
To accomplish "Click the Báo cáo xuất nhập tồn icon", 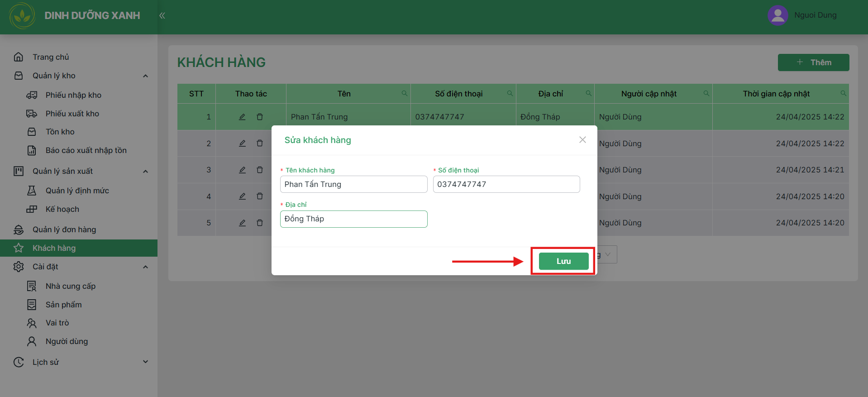I will pyautogui.click(x=32, y=150).
